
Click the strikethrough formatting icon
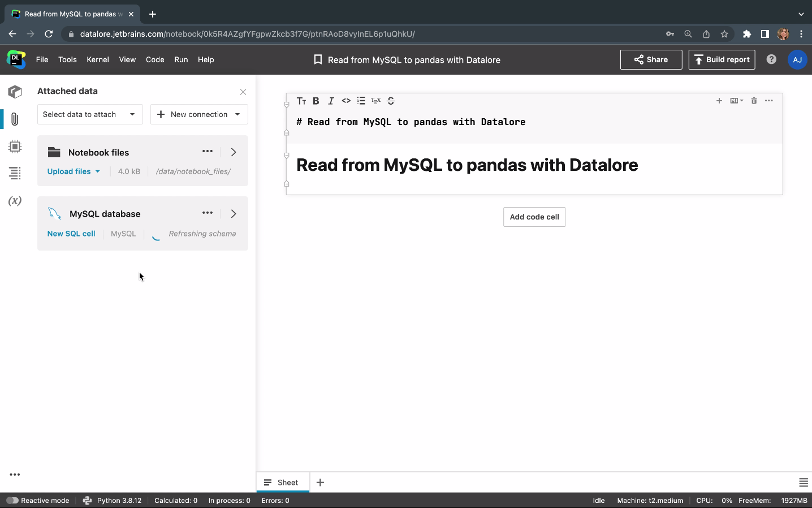(x=391, y=101)
